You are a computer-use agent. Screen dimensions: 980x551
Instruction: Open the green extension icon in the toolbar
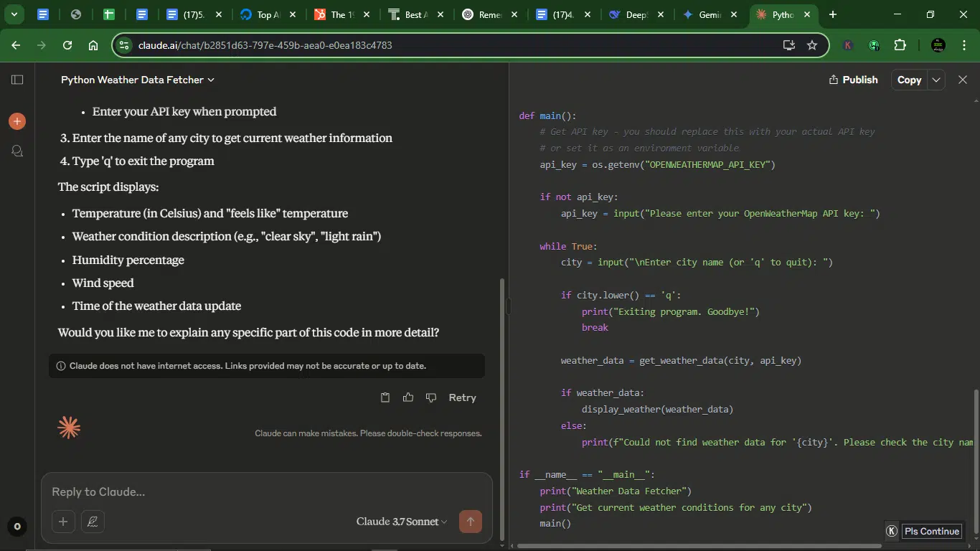(x=874, y=45)
